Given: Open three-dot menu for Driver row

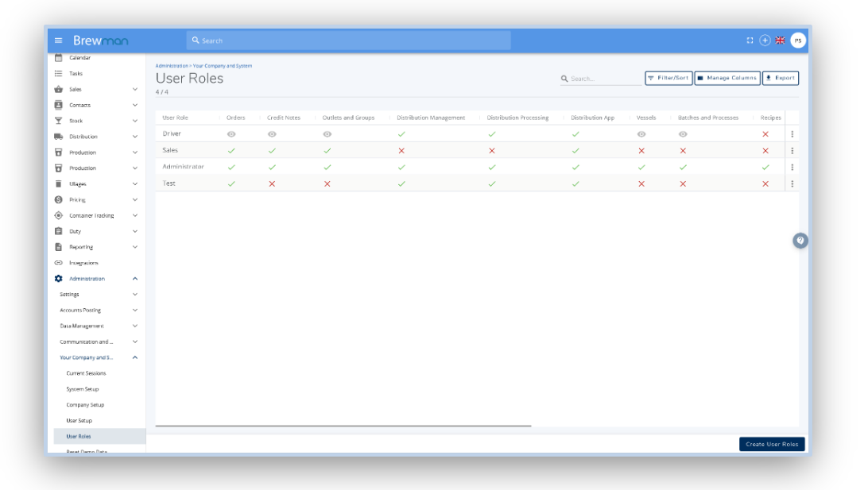Looking at the screenshot, I should tap(792, 134).
